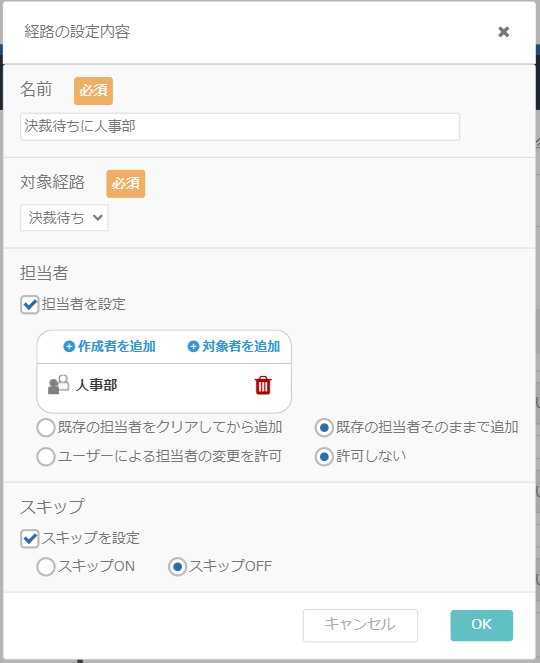Click the 対象者を追加 link
This screenshot has height=663, width=540.
pos(234,346)
